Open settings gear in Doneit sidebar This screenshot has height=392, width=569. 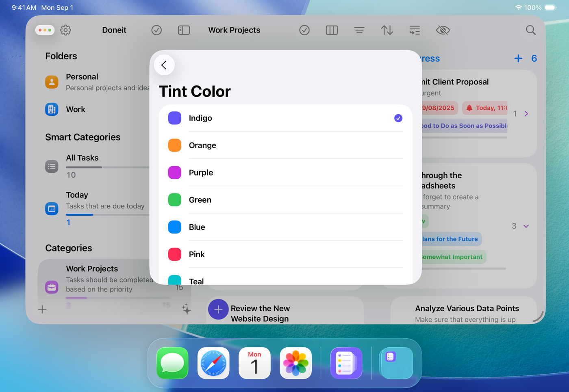65,30
